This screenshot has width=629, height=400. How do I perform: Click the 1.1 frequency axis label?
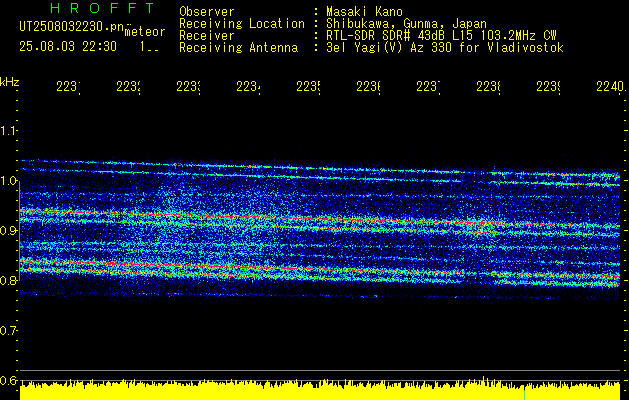[x=8, y=130]
